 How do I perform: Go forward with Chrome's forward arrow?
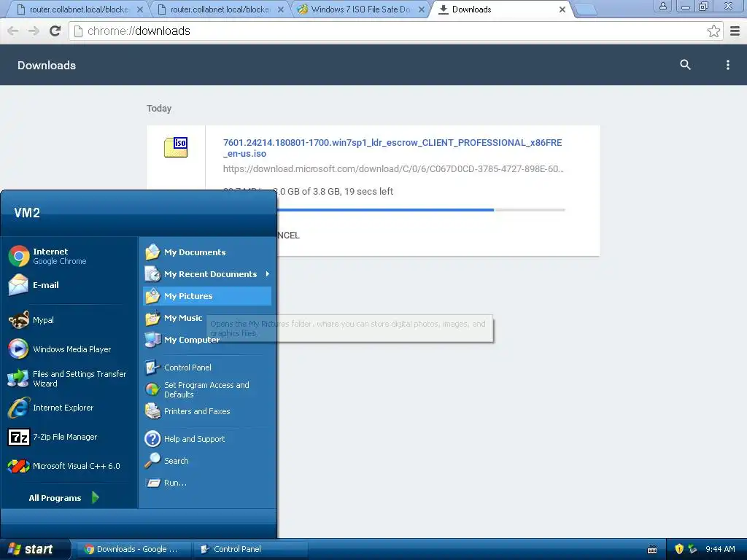pos(34,31)
